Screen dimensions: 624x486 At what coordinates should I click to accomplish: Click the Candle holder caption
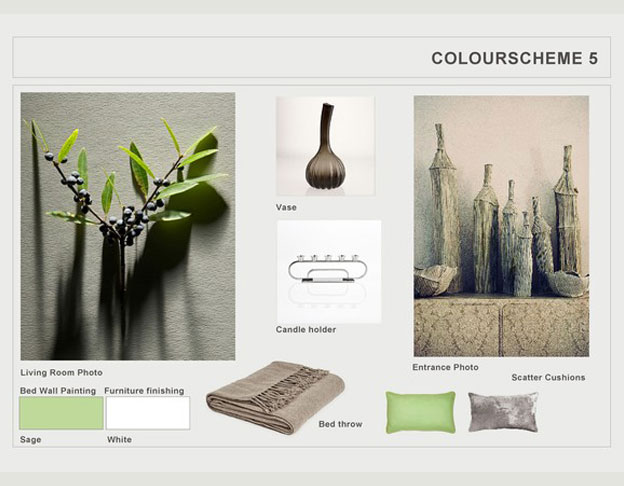click(306, 330)
